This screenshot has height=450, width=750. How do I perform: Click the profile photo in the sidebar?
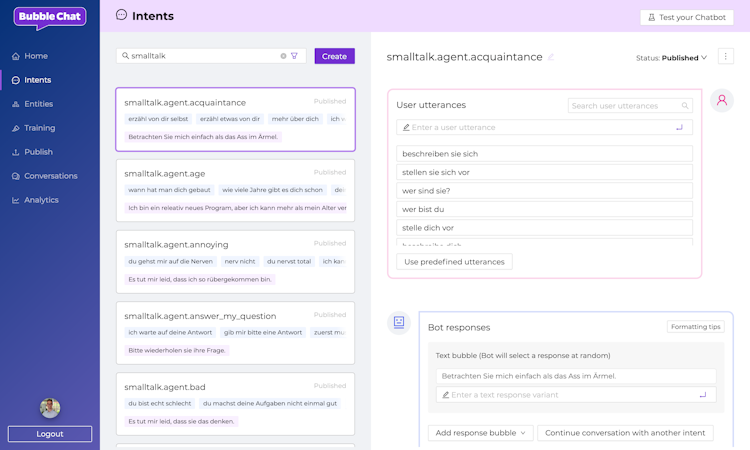(x=50, y=407)
